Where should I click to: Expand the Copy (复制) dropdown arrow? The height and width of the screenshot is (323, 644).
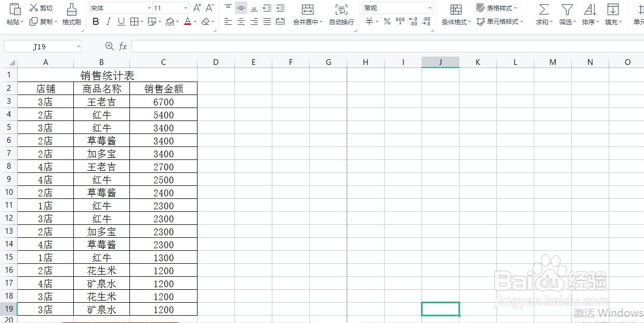[56, 22]
